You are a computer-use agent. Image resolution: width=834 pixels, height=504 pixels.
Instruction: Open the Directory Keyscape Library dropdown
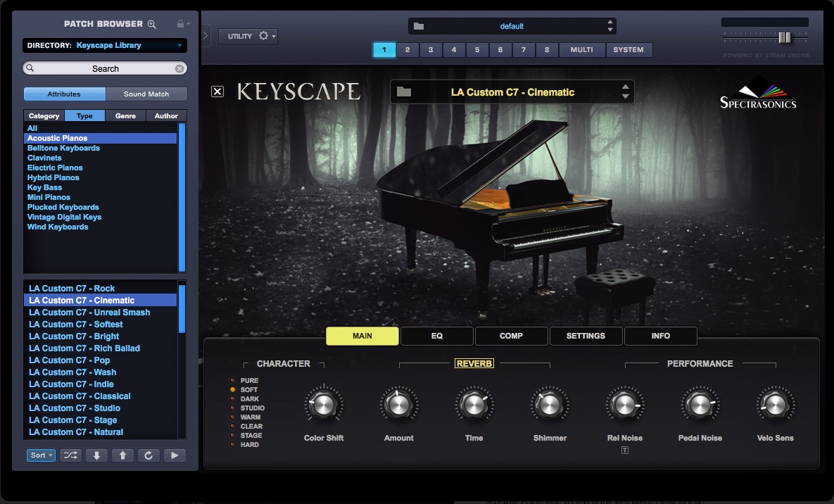pyautogui.click(x=105, y=46)
